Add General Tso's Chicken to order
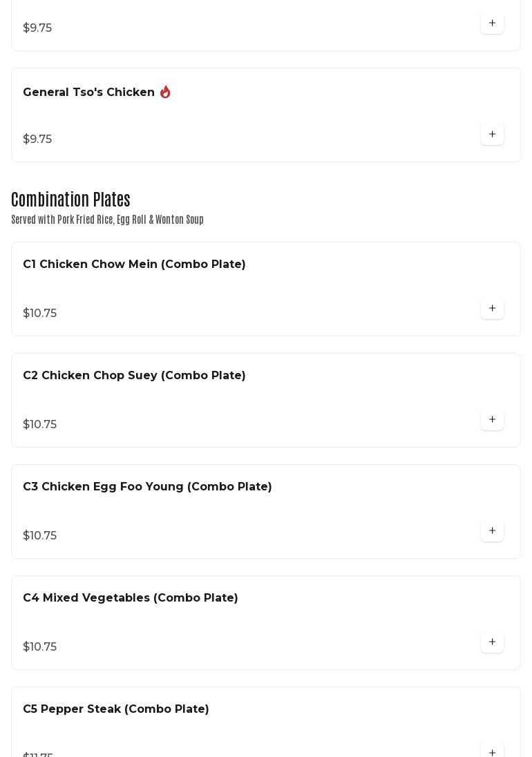532x757 pixels. pos(492,134)
